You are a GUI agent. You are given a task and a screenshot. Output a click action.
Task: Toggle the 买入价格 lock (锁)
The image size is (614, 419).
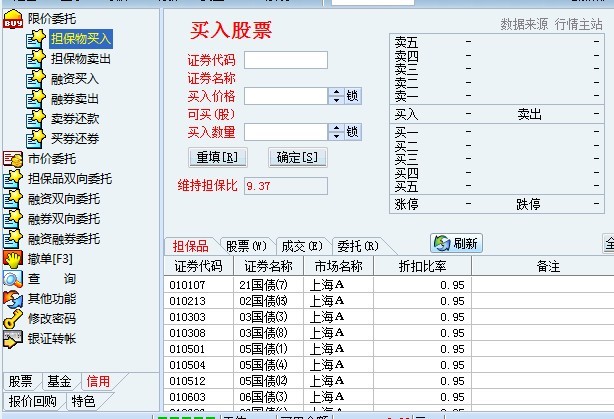[x=353, y=96]
